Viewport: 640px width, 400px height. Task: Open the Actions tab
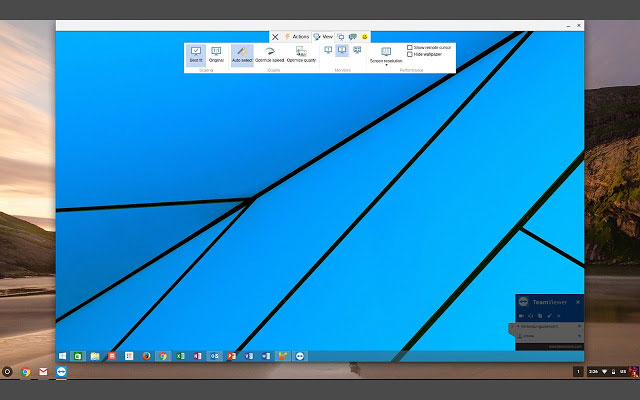297,37
